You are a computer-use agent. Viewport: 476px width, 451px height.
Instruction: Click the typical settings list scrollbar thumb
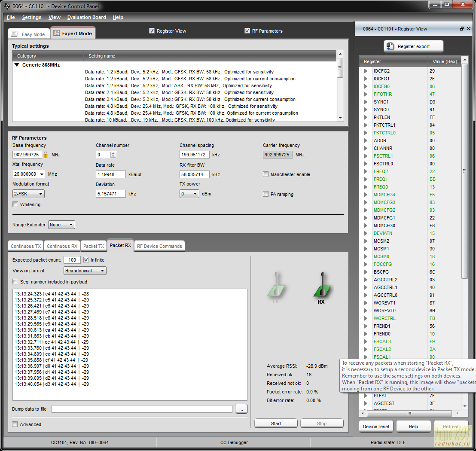tap(340, 68)
